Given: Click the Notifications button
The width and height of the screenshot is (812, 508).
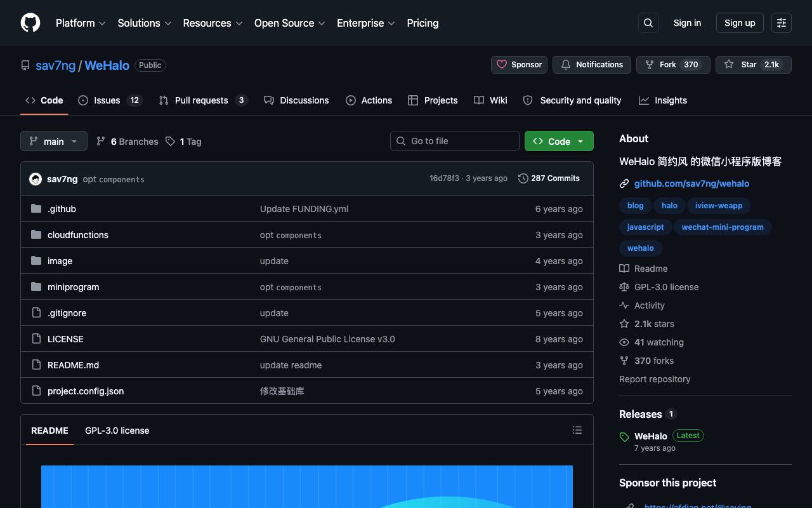Looking at the screenshot, I should (592, 65).
